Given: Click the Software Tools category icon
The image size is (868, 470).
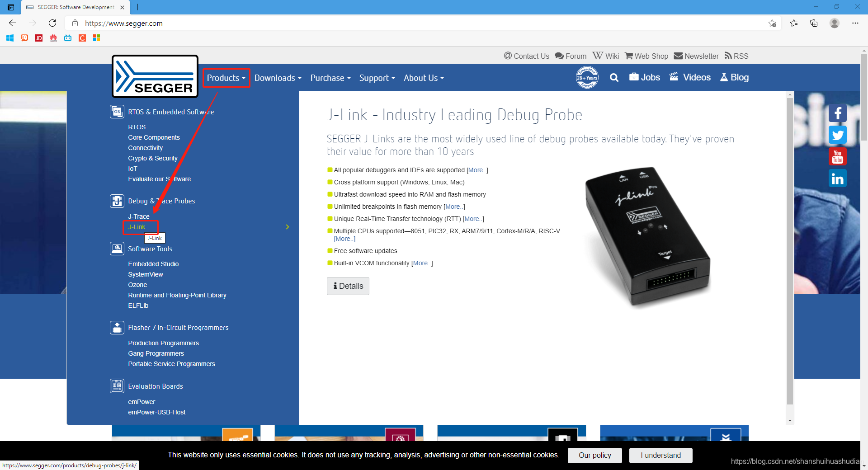Looking at the screenshot, I should [x=117, y=249].
